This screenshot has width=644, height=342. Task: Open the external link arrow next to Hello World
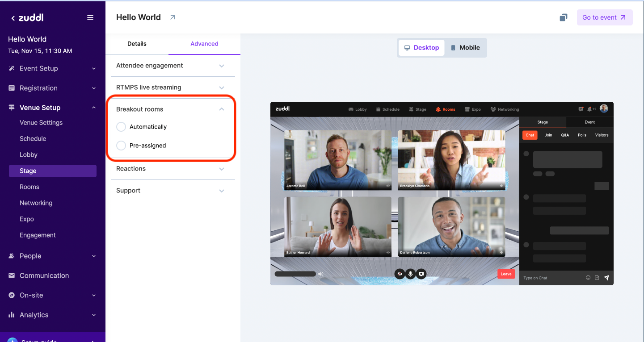173,17
